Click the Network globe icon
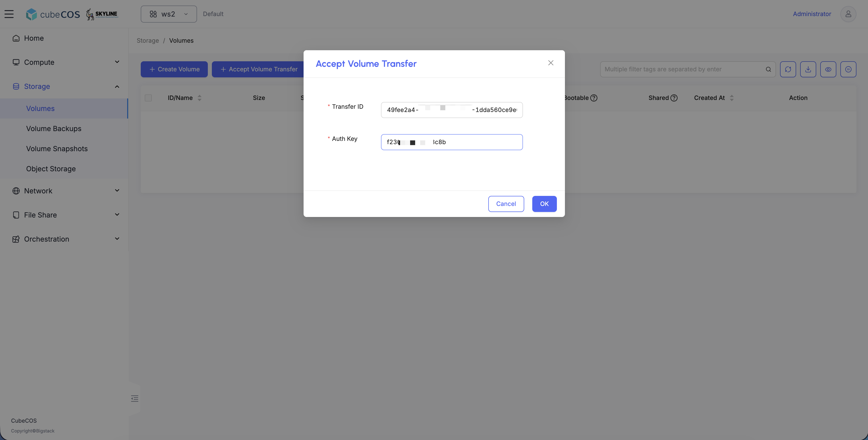The image size is (868, 440). click(16, 191)
